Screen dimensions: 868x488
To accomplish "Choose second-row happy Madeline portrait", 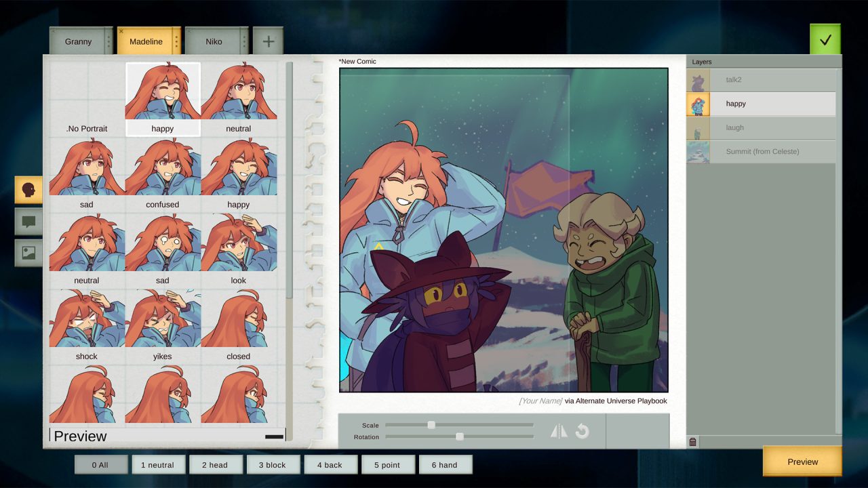I will coord(239,175).
